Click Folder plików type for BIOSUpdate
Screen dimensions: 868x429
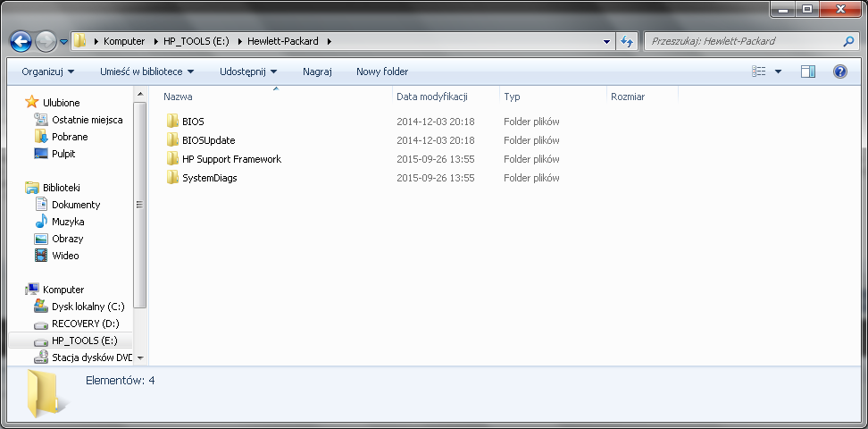531,140
